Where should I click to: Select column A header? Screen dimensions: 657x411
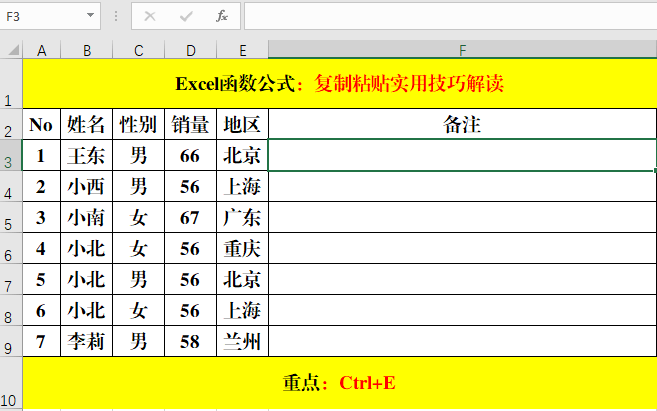[x=41, y=50]
